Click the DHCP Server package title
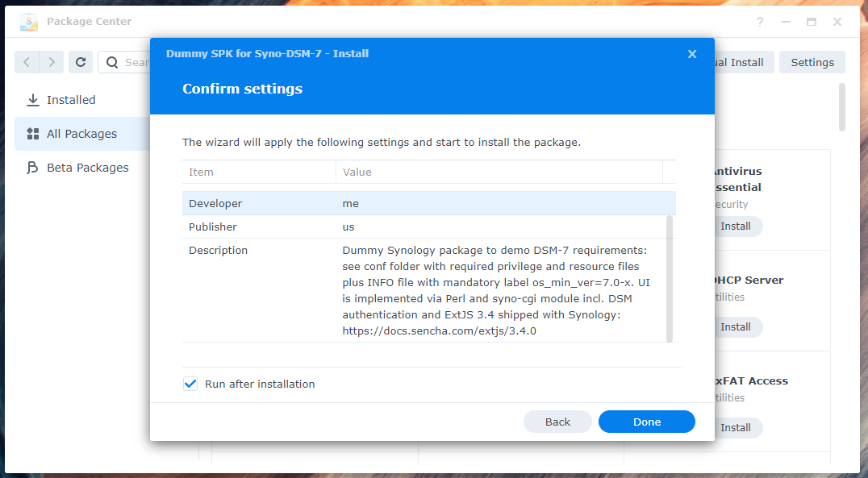The height and width of the screenshot is (478, 868). [749, 280]
